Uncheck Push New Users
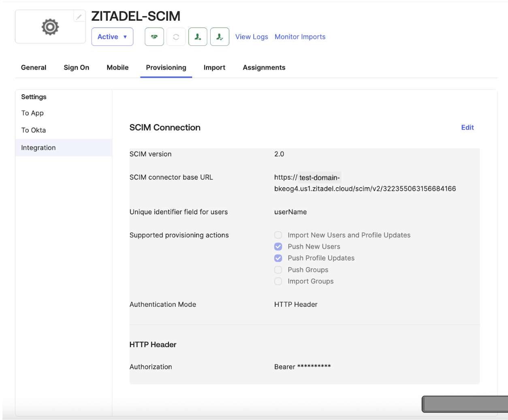Viewport: 508px width, 420px height. (x=278, y=246)
